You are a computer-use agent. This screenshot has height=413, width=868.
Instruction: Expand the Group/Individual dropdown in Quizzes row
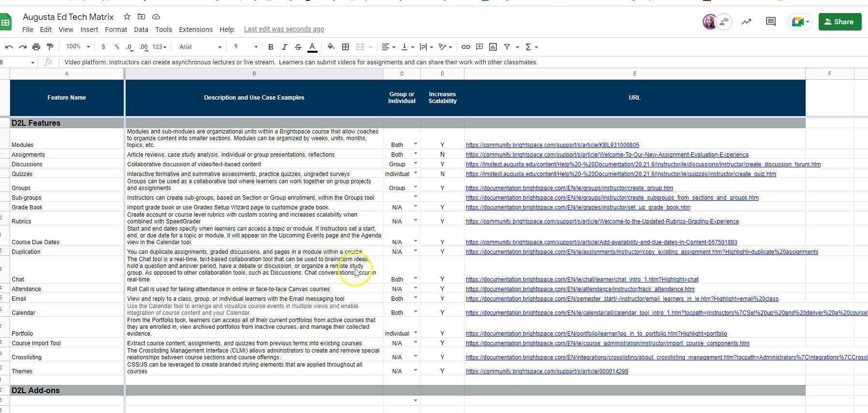[x=415, y=173]
